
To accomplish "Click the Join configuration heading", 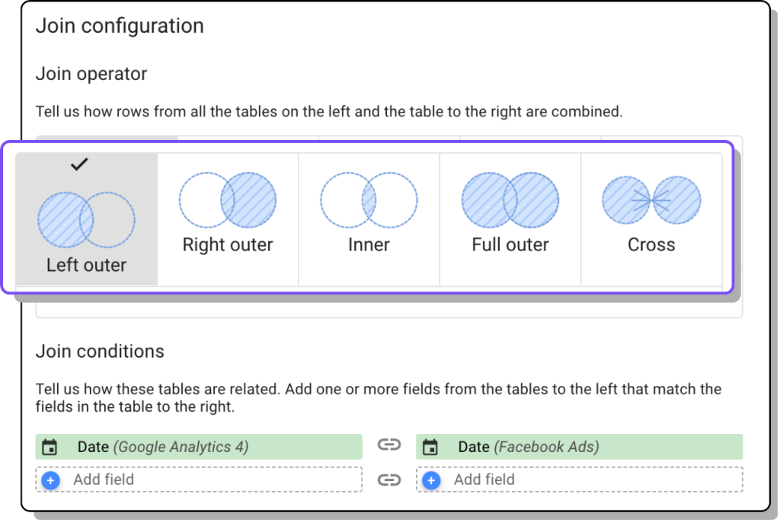I will coord(120,26).
